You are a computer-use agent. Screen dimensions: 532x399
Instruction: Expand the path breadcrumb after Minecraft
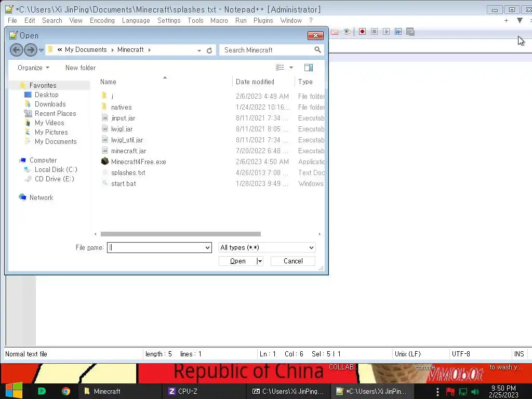149,50
